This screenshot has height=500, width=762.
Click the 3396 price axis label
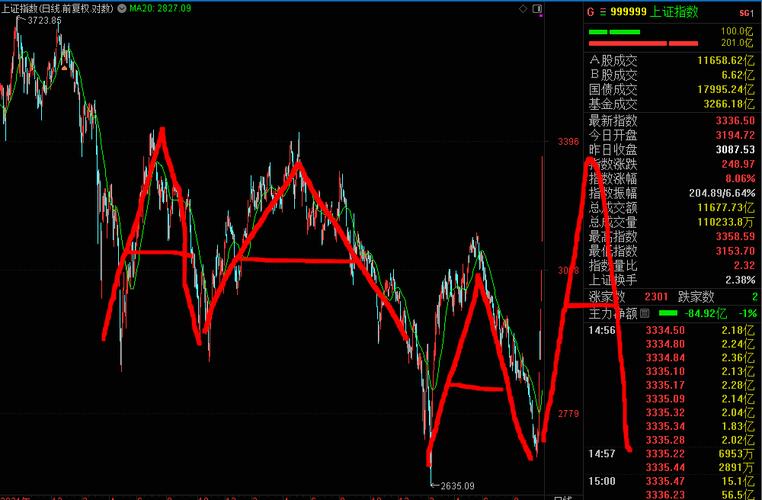pos(568,143)
